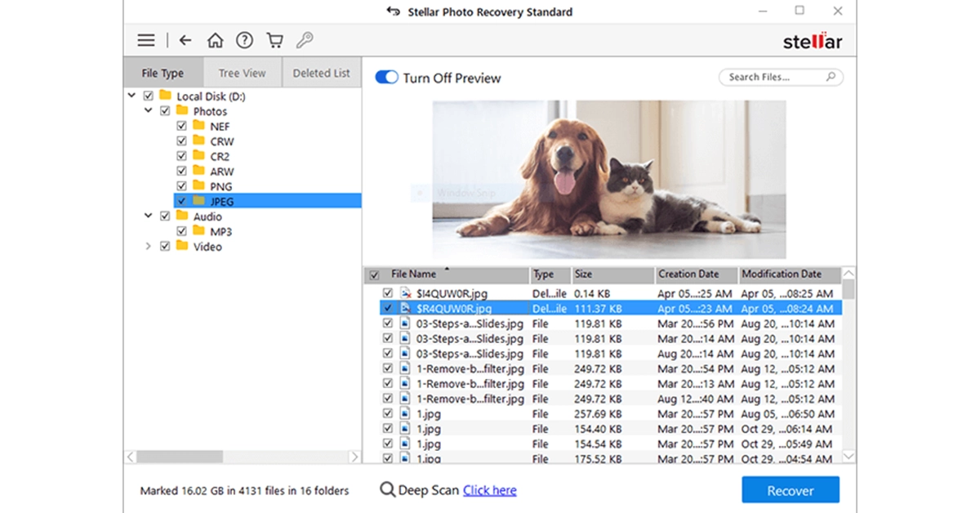This screenshot has width=980, height=513.
Task: Sort by the Type column header
Action: click(x=550, y=274)
